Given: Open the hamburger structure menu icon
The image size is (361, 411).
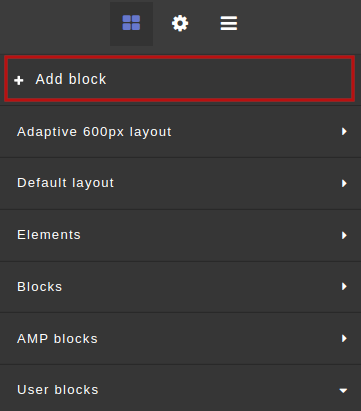Looking at the screenshot, I should (229, 23).
